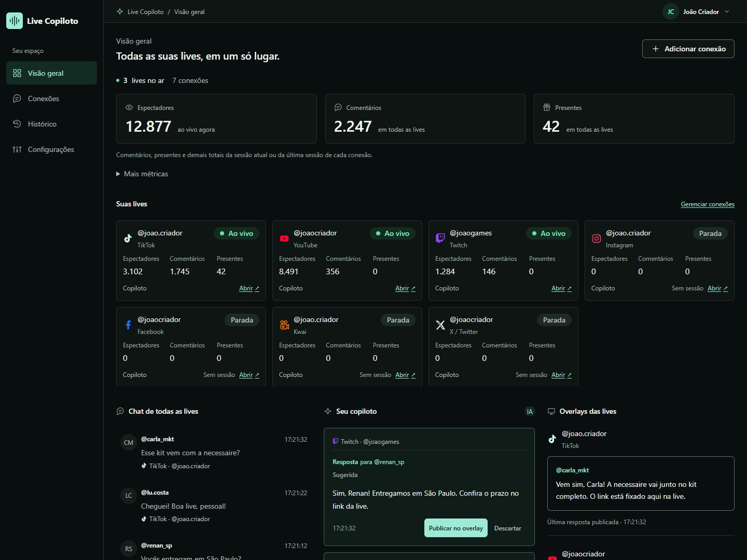747x560 pixels.
Task: Click Descartar on the suggested reply
Action: 508,528
